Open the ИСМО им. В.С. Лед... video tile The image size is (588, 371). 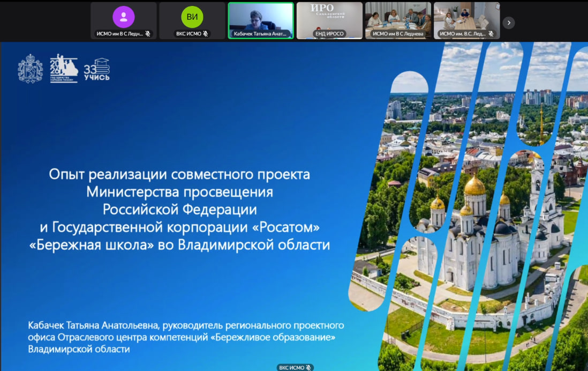click(466, 21)
